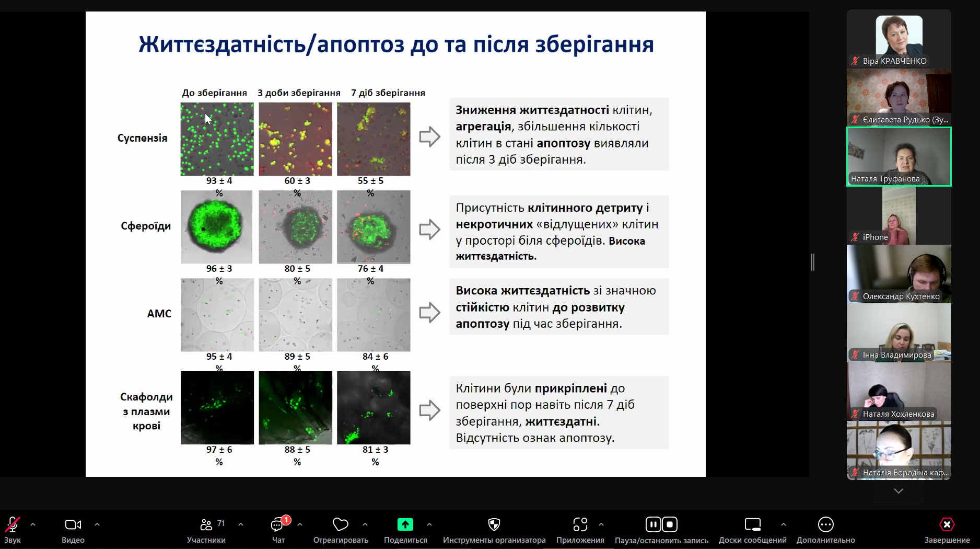Expand share options arrow next to Поделиться
The width and height of the screenshot is (980, 549).
(429, 524)
